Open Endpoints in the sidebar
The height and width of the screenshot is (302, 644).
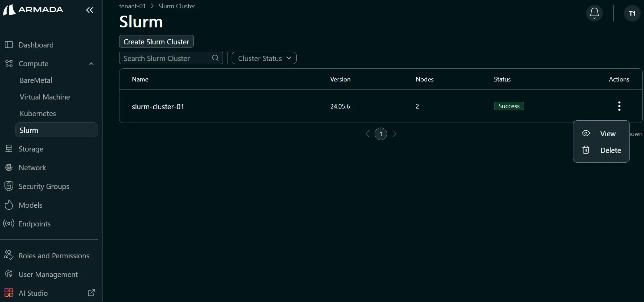click(35, 224)
